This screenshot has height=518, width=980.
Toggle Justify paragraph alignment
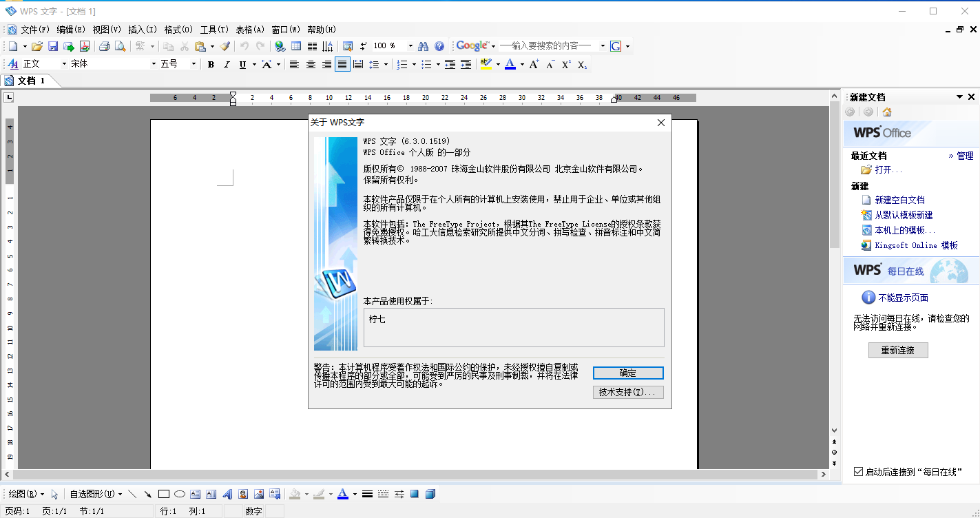tap(342, 64)
